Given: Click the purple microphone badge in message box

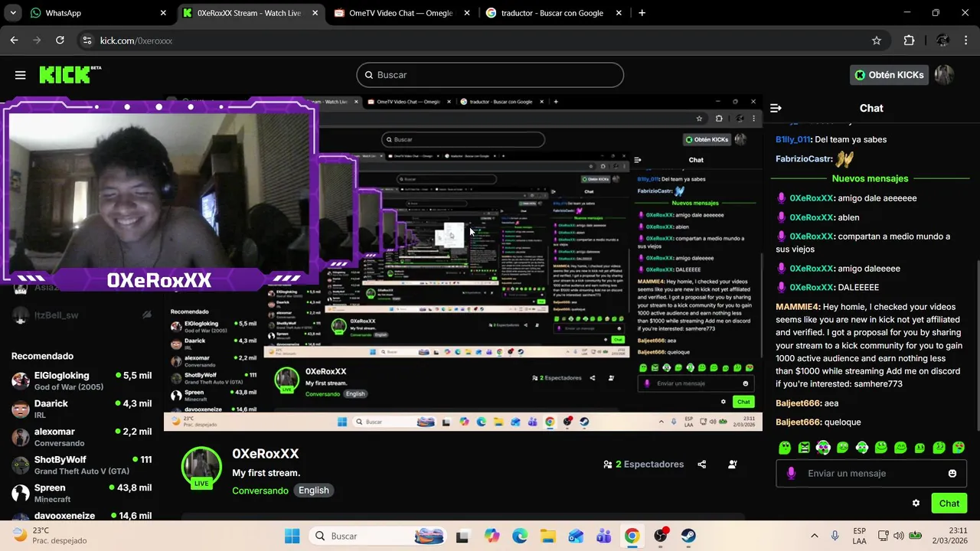Looking at the screenshot, I should coord(792,474).
